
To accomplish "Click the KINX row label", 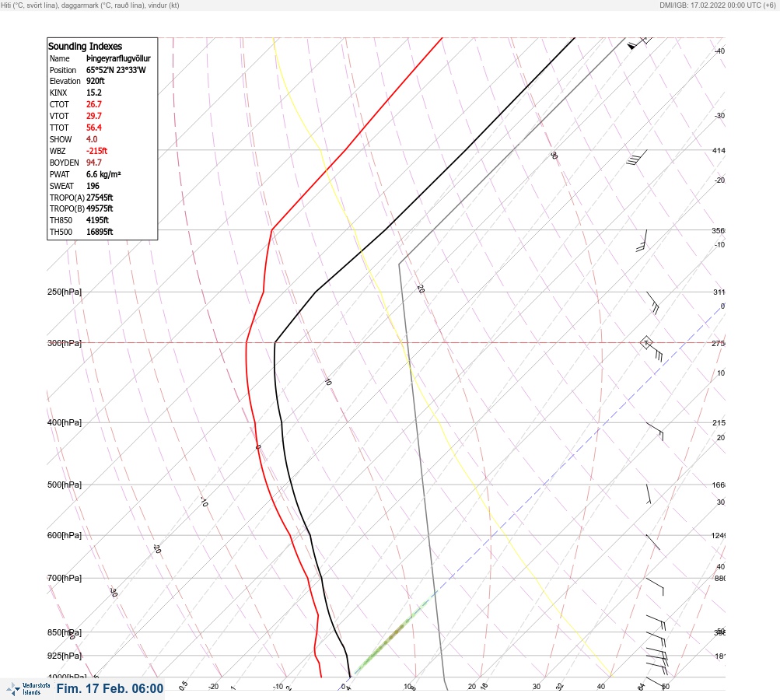I will point(58,93).
